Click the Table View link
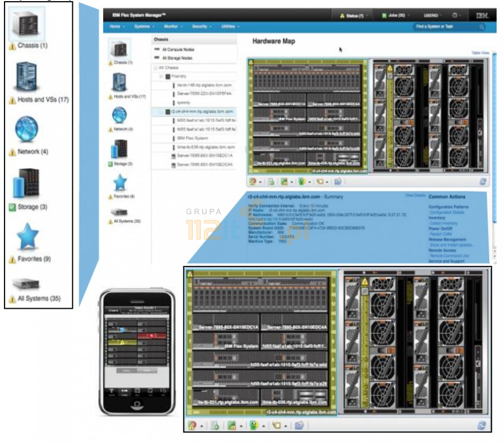 click(x=480, y=53)
